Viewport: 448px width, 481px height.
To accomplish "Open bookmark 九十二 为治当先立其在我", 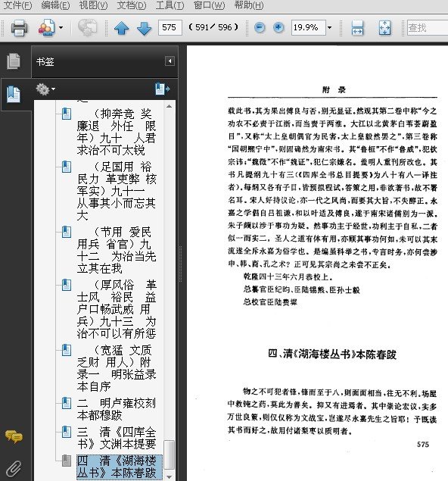I will point(117,250).
